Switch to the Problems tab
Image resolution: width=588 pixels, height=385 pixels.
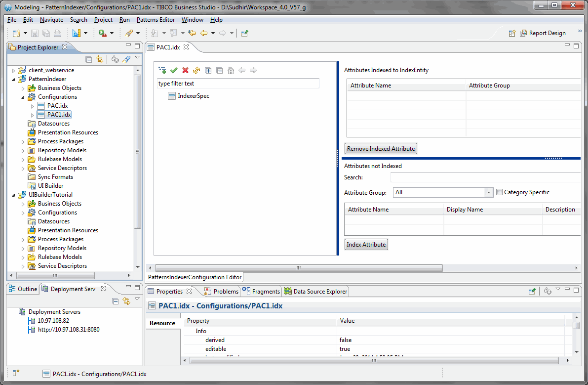221,291
